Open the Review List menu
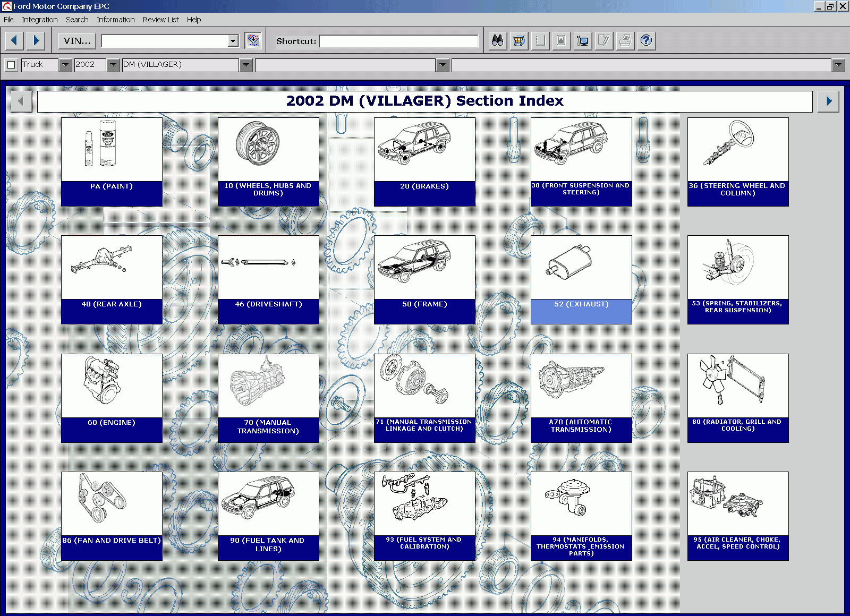 (x=161, y=20)
